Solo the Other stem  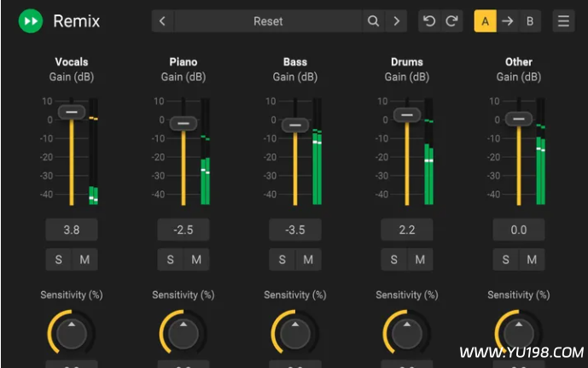click(505, 260)
